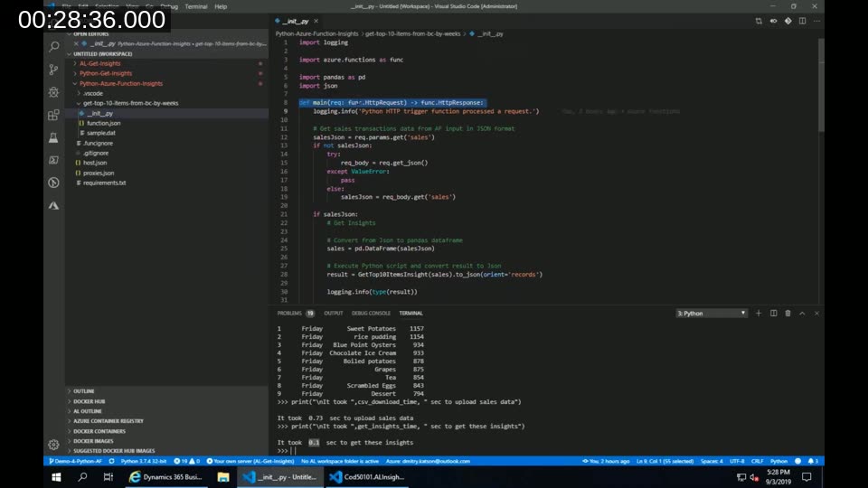Switch to the Output panel tab

coord(334,314)
